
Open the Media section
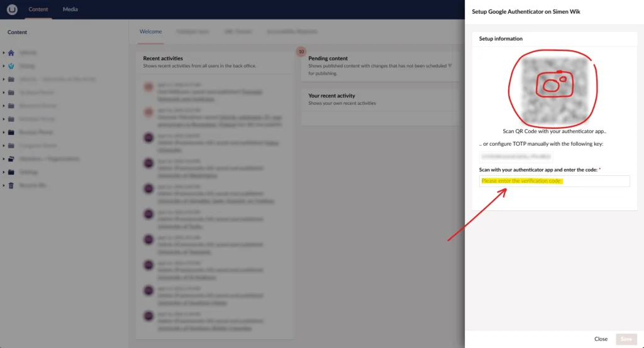click(70, 9)
